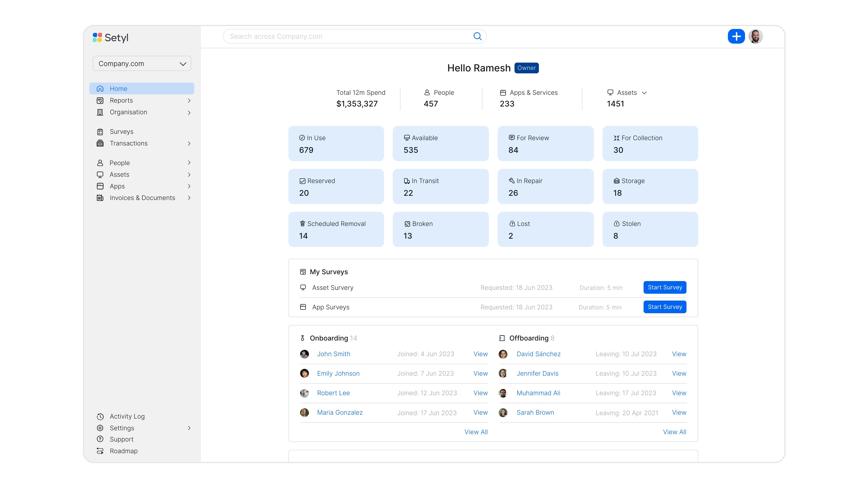Open the In Repair assets card

545,187
